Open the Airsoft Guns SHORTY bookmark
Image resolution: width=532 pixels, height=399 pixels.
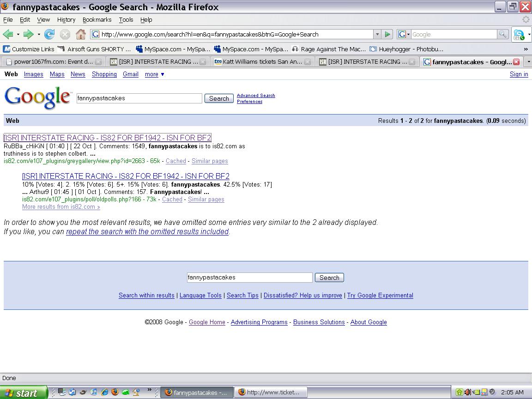(94, 49)
